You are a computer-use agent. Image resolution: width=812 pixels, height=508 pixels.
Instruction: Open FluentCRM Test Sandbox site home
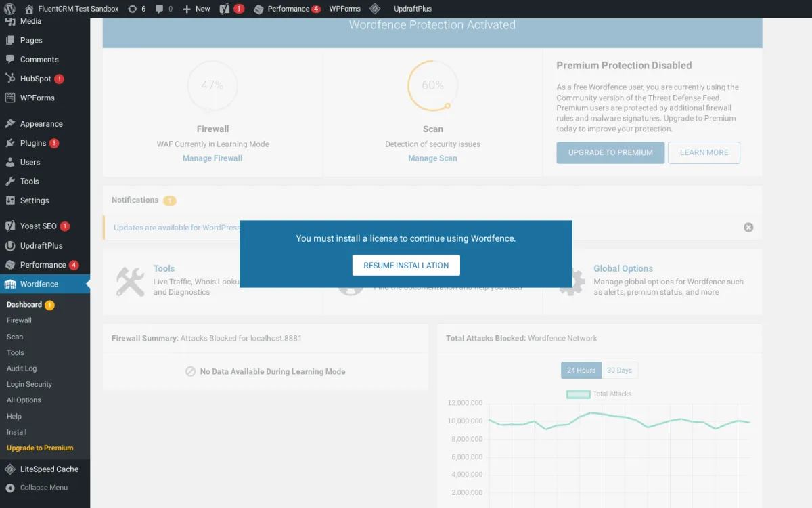(71, 9)
